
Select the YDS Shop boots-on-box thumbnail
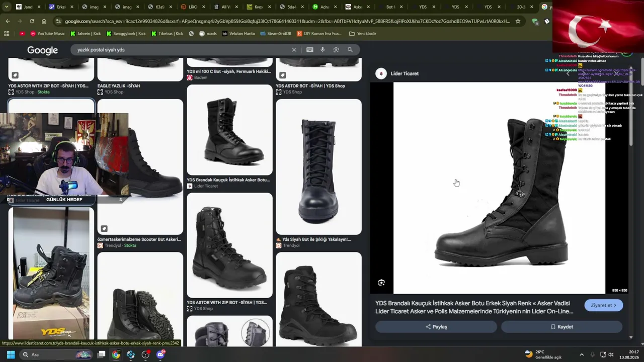click(51, 274)
